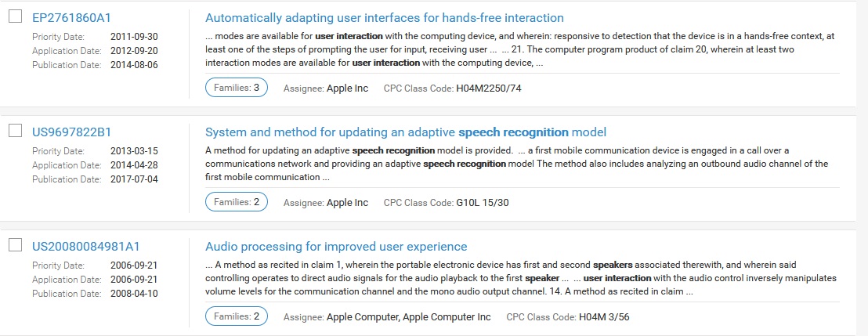Open patent number link EP2761860A1
868x336 pixels.
[72, 18]
